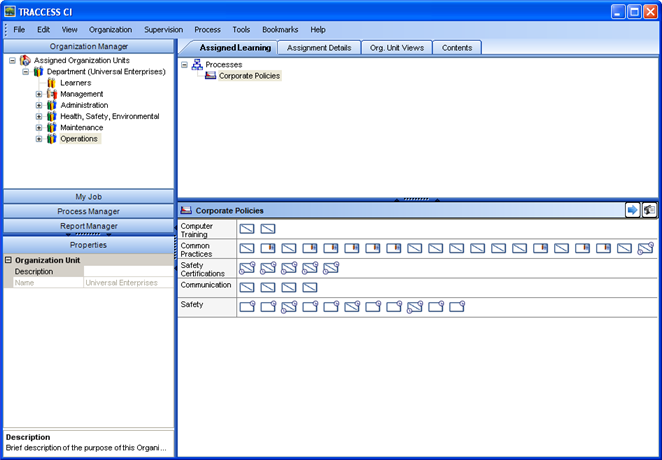Select the Learners tree item

(76, 83)
